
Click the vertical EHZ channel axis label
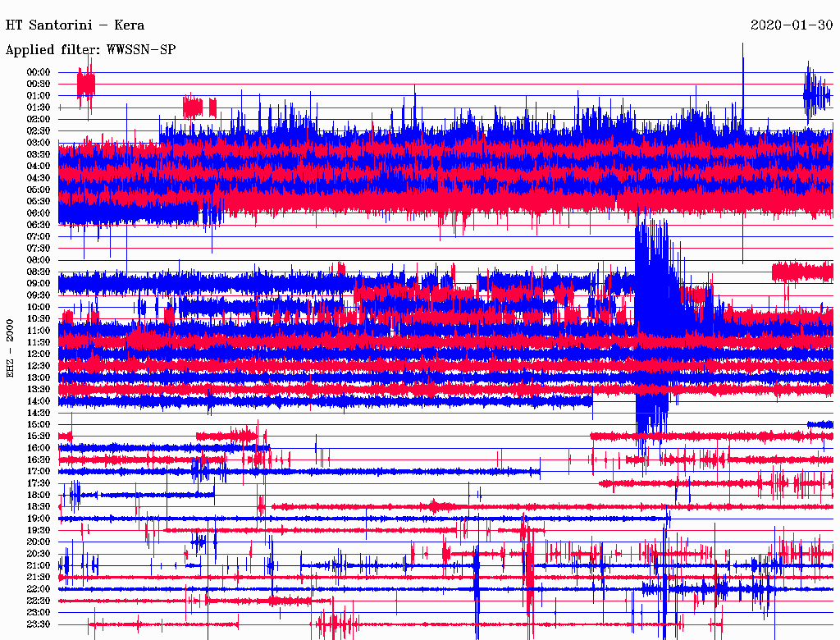(11, 349)
